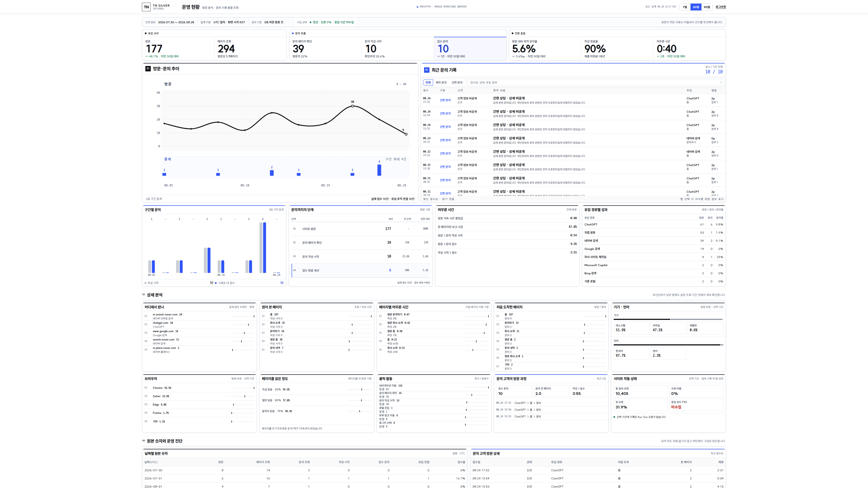Open 간편 문의 link for 08.24 17:52 row
Viewport: 868px width, 488px height.
pos(445,100)
